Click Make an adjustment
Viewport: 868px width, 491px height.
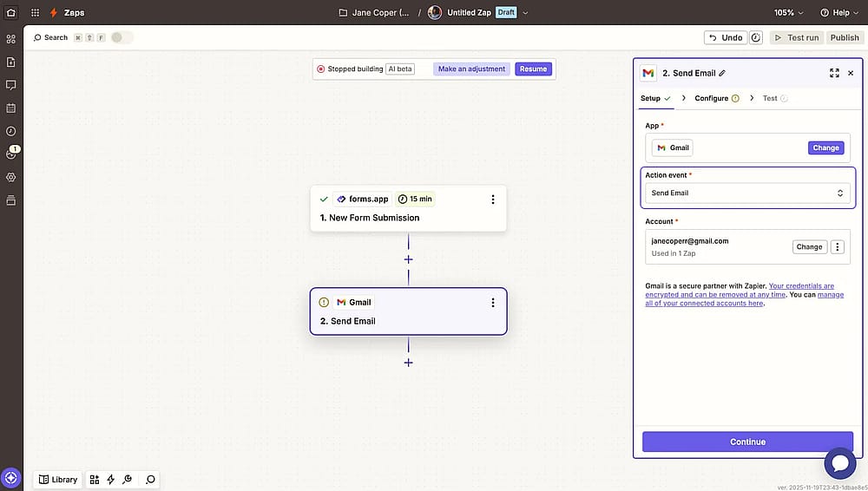pyautogui.click(x=471, y=69)
